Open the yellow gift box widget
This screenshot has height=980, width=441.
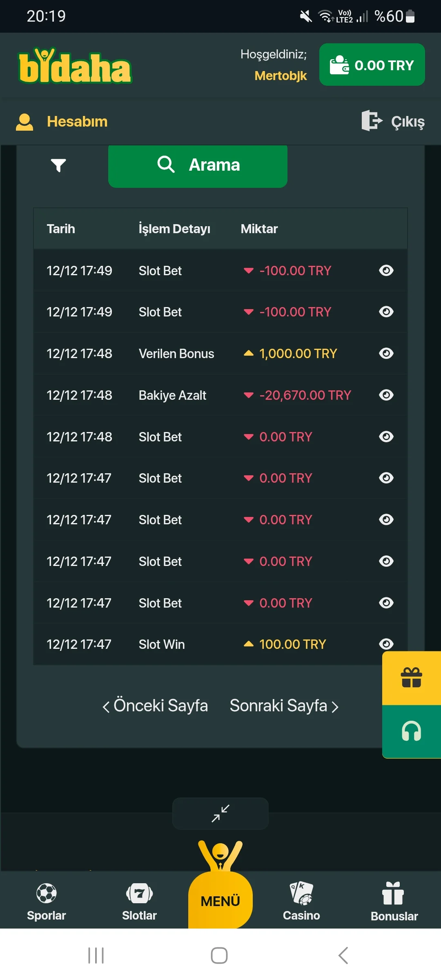(411, 678)
